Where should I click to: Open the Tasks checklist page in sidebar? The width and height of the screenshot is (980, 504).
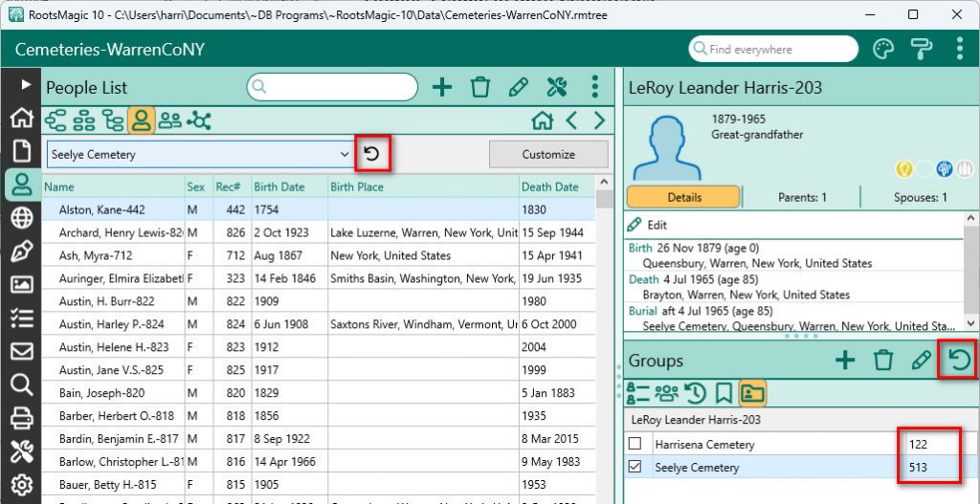pyautogui.click(x=22, y=318)
